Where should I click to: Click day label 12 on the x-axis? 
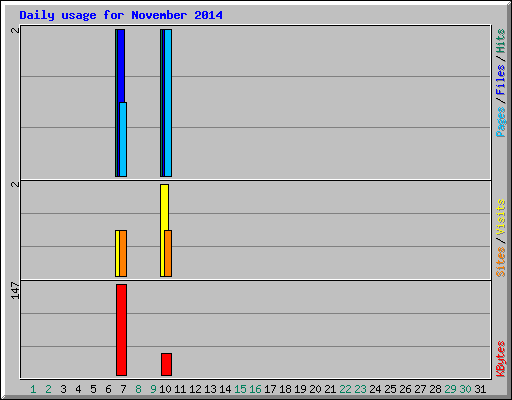click(x=195, y=389)
